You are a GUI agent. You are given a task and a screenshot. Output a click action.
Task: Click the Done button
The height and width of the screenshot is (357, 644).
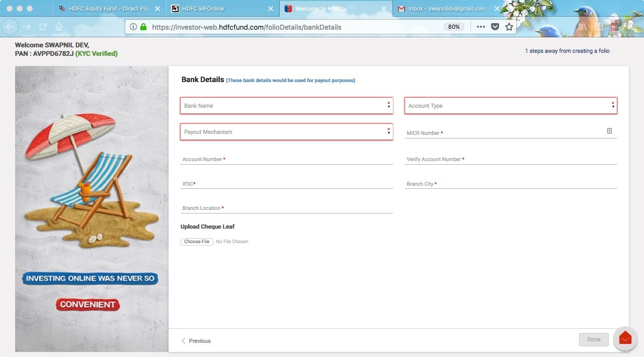pyautogui.click(x=594, y=339)
